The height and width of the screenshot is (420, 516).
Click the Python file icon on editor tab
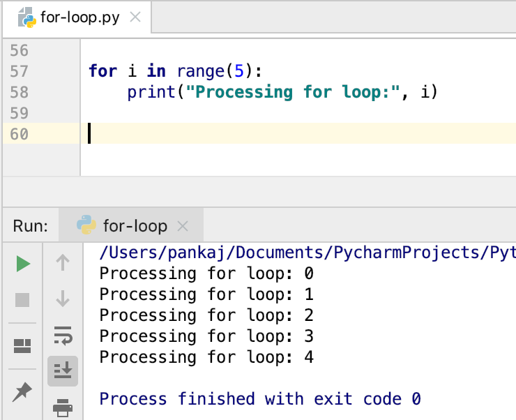pos(26,17)
